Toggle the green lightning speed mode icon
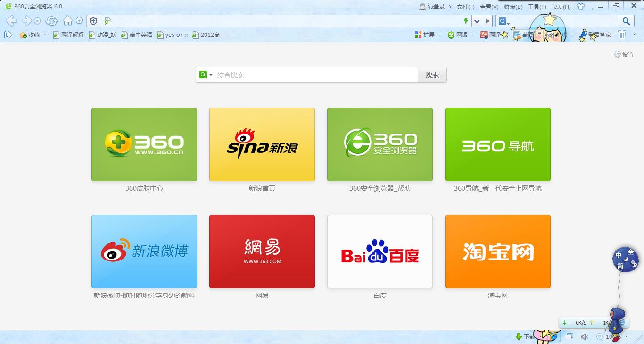The height and width of the screenshot is (344, 644). pos(466,21)
